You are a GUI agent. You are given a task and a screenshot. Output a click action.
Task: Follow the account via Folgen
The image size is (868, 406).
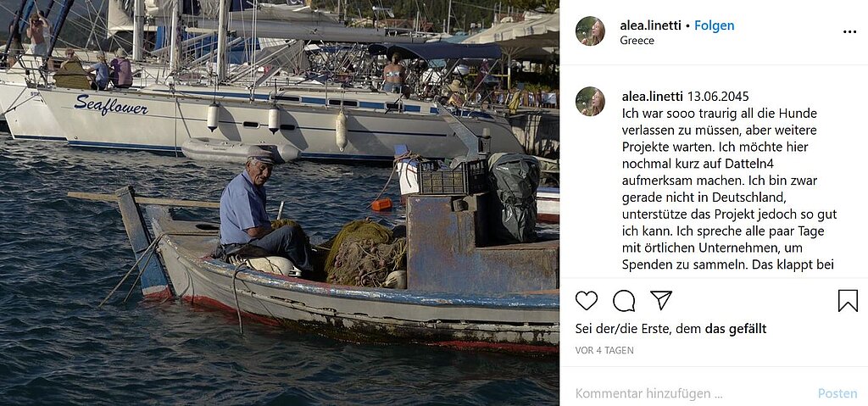point(714,25)
